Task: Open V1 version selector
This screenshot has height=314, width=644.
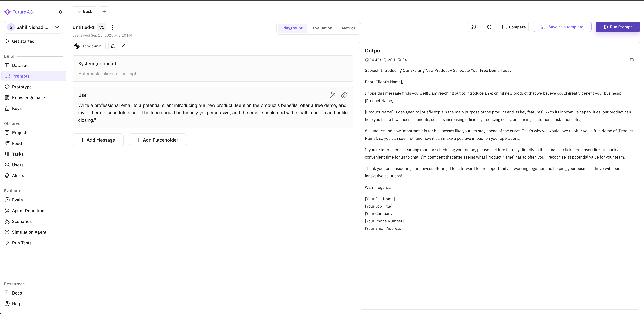Action: click(102, 27)
